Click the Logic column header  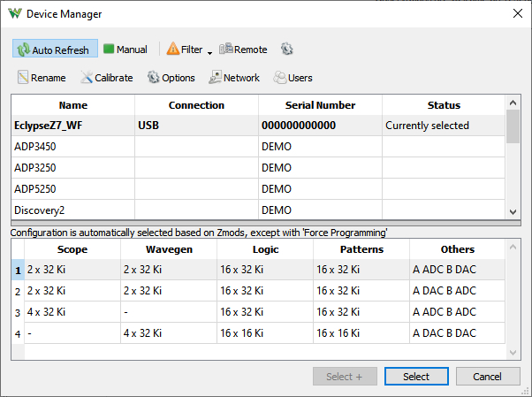click(x=265, y=249)
